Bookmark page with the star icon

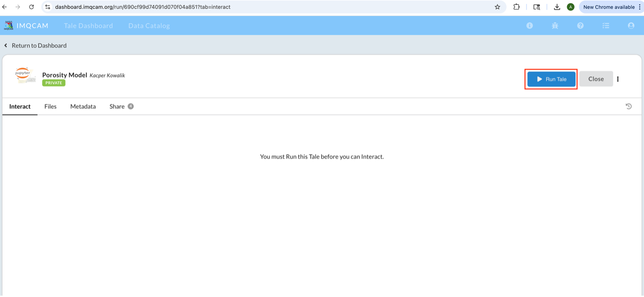498,7
